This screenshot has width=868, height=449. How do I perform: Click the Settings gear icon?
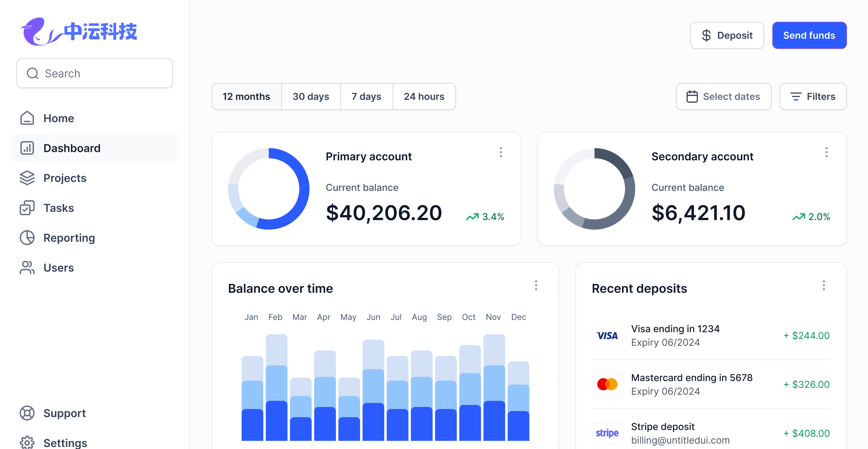(27, 442)
